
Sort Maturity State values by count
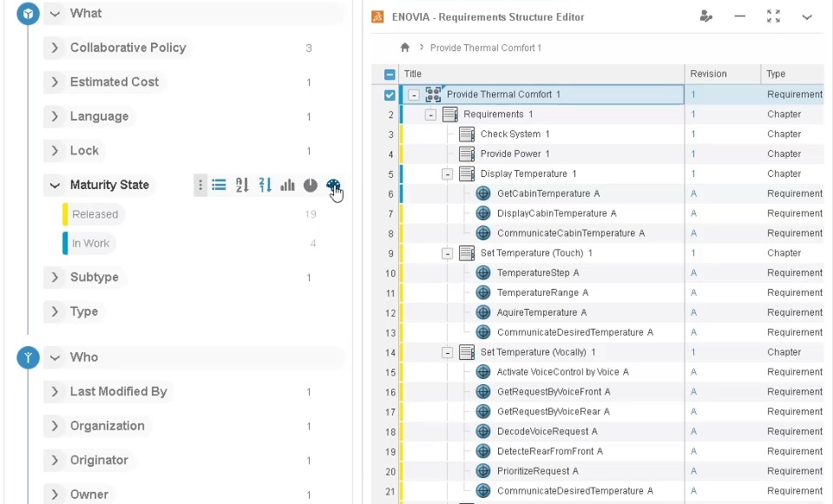click(266, 185)
